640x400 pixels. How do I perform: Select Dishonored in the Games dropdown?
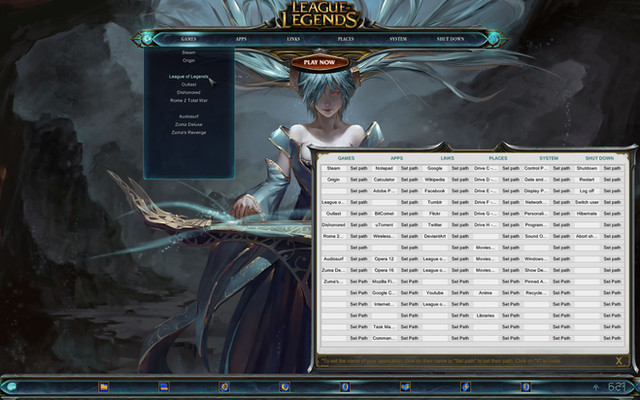(189, 92)
